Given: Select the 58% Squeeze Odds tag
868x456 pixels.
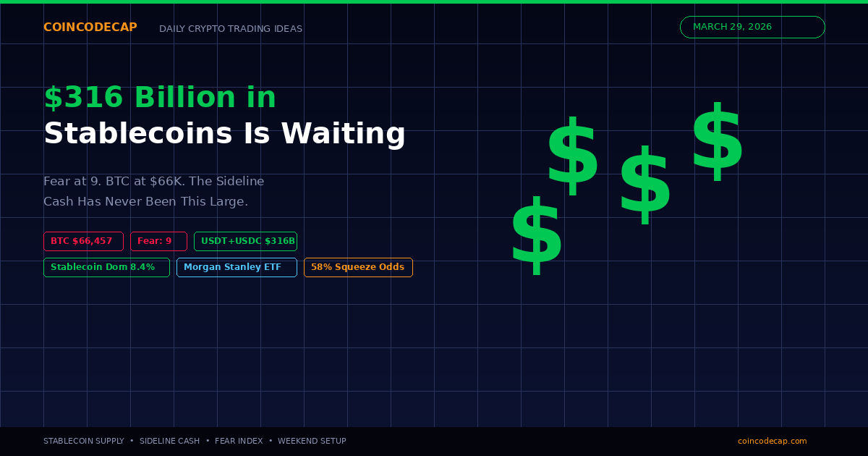Looking at the screenshot, I should 358,267.
